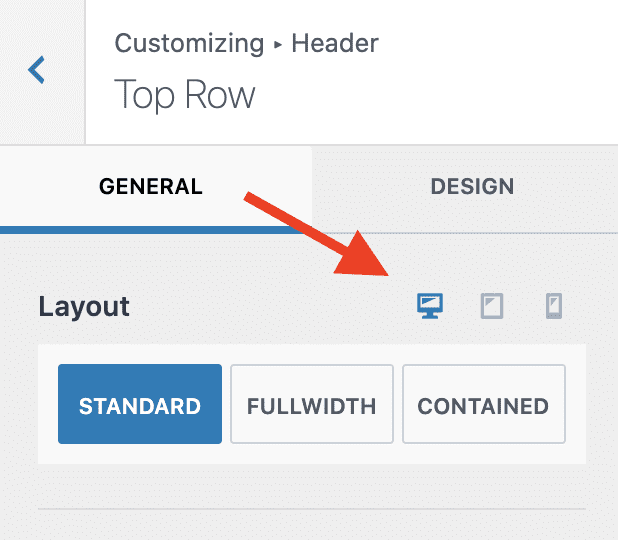The image size is (618, 540).
Task: Set Layout responsive view to tablet
Action: [492, 306]
